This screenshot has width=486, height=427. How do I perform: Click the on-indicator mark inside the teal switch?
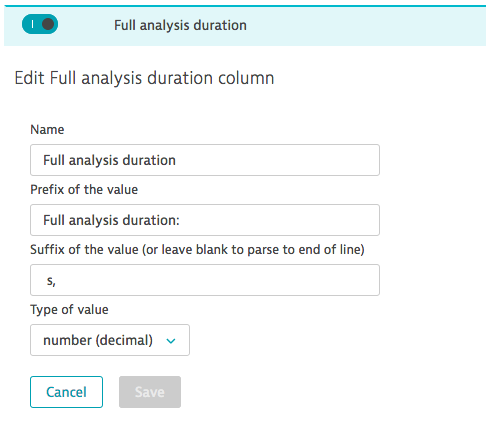click(x=32, y=24)
